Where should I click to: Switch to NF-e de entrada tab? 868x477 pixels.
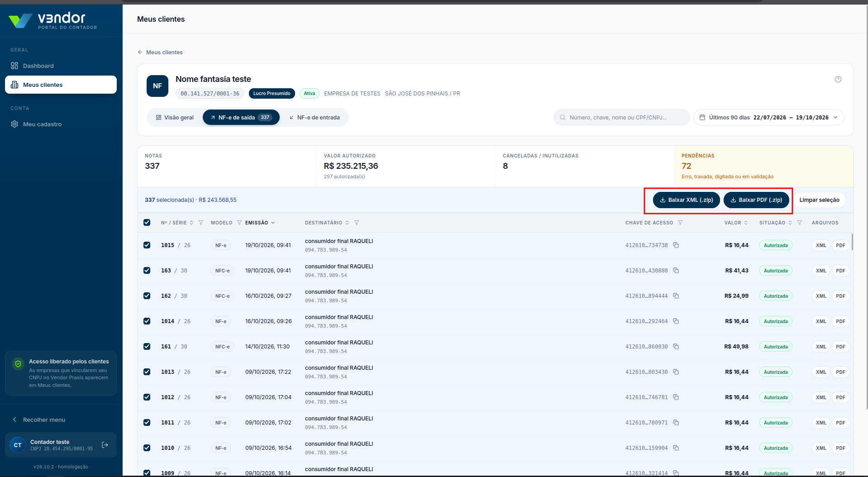coord(315,118)
